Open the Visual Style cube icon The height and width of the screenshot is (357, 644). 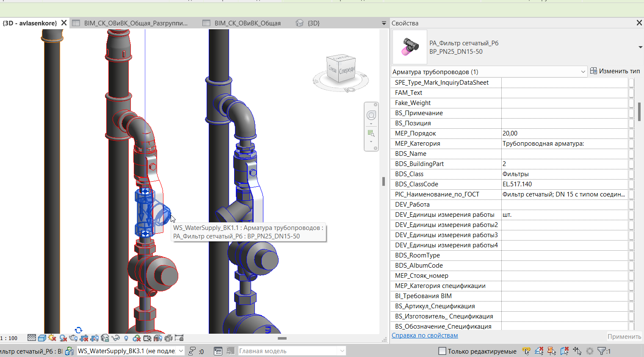coord(42,338)
